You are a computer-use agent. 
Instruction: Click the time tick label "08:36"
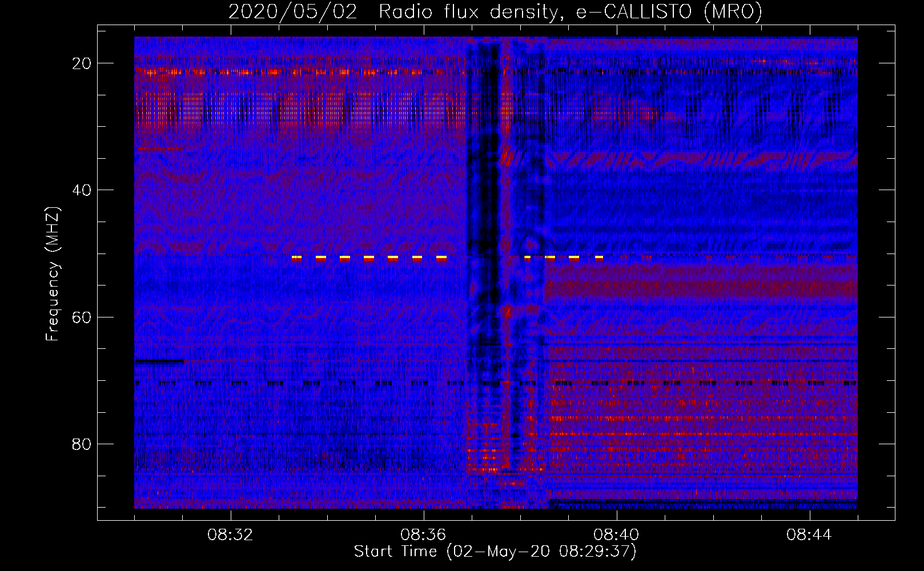click(424, 535)
